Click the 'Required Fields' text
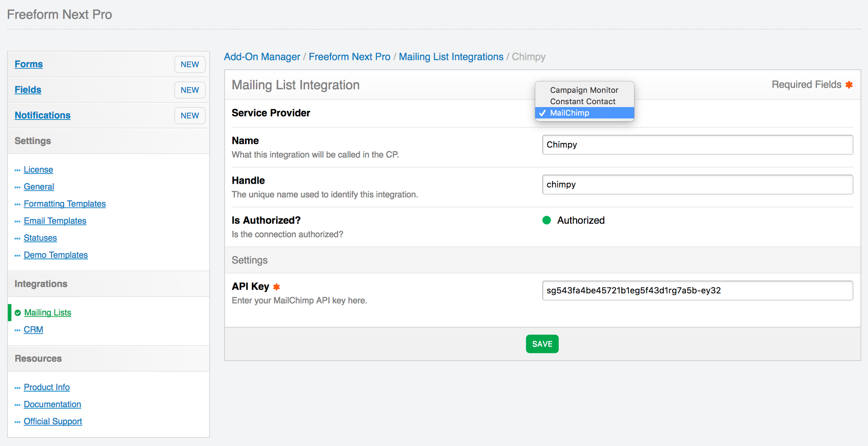 (x=806, y=85)
